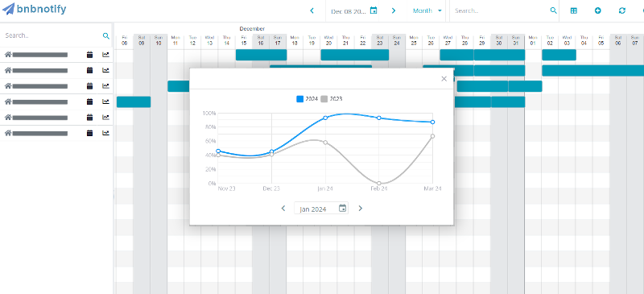
Task: Open calendar icon of third listing row
Action: coord(90,86)
